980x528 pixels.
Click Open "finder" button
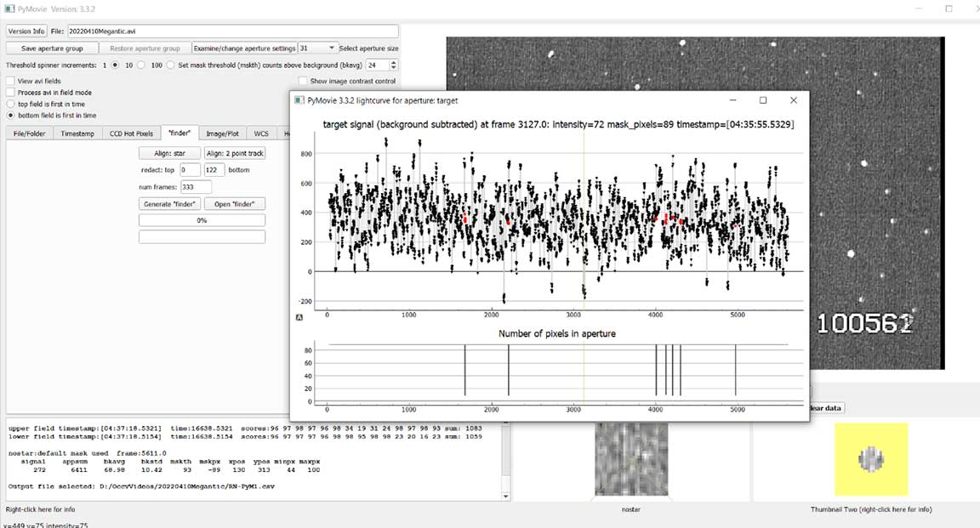pos(235,204)
